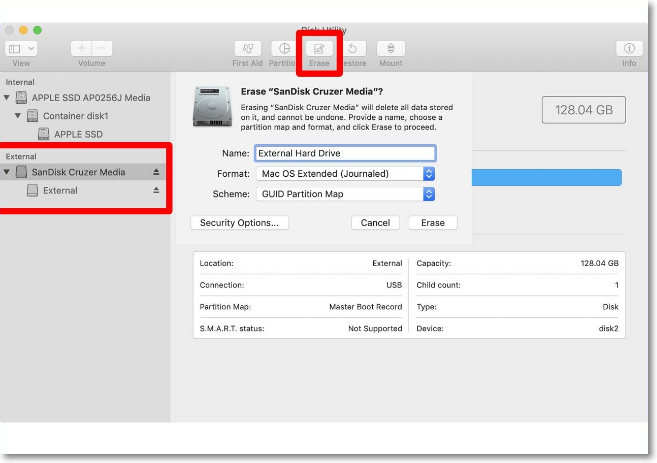This screenshot has width=657, height=463.
Task: Click the Not Supported S.M.A.R.T. value
Action: [x=375, y=328]
